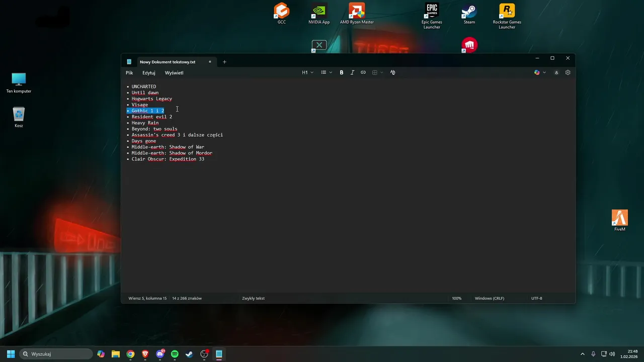Click the Notepad taskbar icon
644x362 pixels.
(x=219, y=354)
